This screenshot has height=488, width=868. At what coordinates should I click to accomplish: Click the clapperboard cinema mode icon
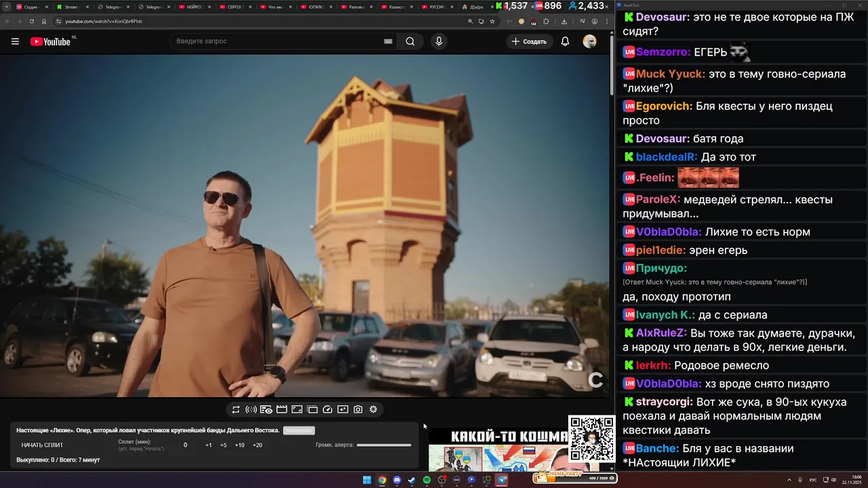click(x=281, y=409)
